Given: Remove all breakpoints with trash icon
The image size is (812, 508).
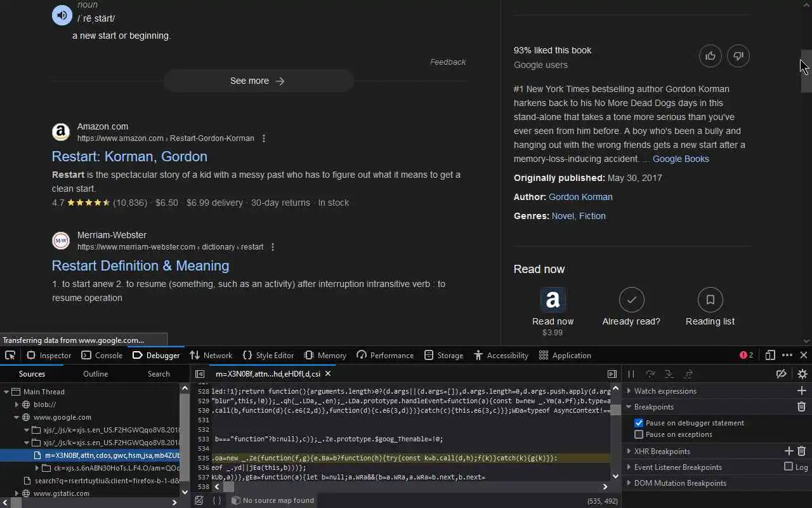Looking at the screenshot, I should click(x=802, y=406).
